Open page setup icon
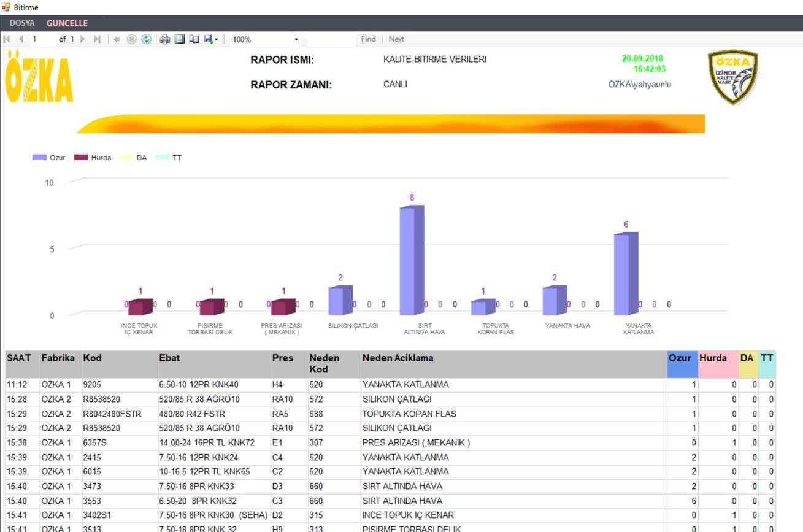 (194, 39)
